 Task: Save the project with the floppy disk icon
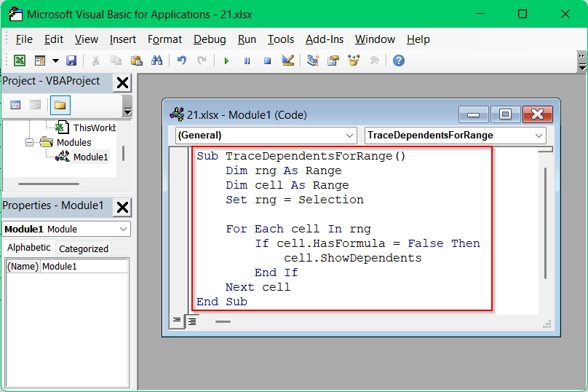click(x=71, y=60)
